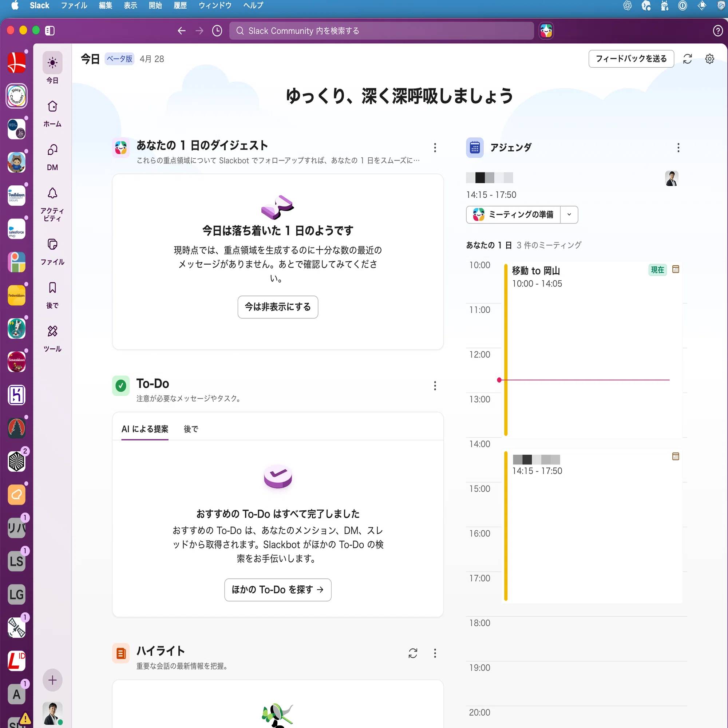Switch to the L ID workspace icon

point(17,661)
